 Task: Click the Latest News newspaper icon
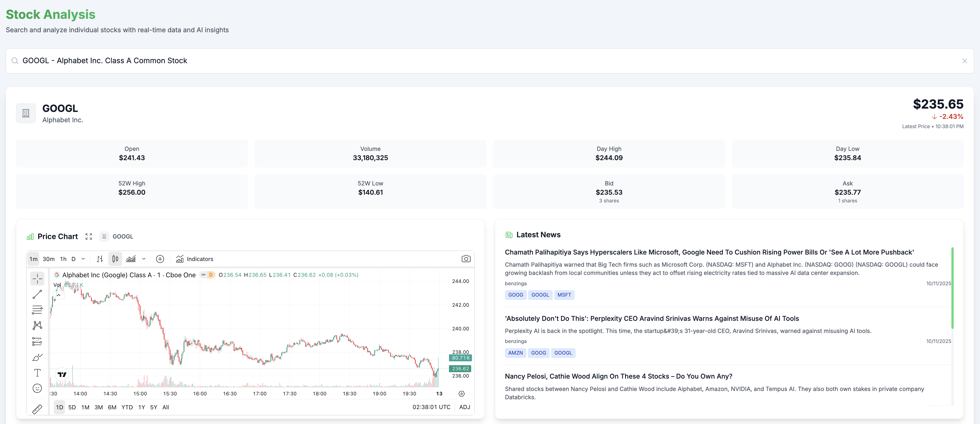[509, 235]
